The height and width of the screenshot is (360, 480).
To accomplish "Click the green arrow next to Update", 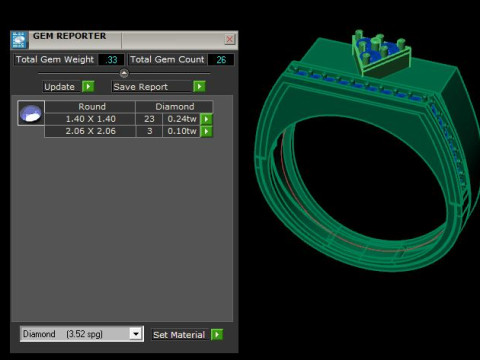I will click(x=88, y=87).
